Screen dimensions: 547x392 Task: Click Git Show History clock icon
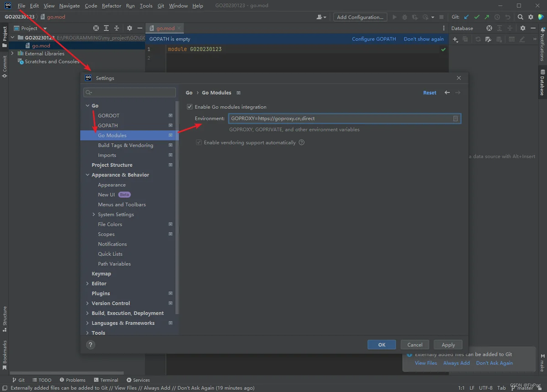click(x=497, y=17)
